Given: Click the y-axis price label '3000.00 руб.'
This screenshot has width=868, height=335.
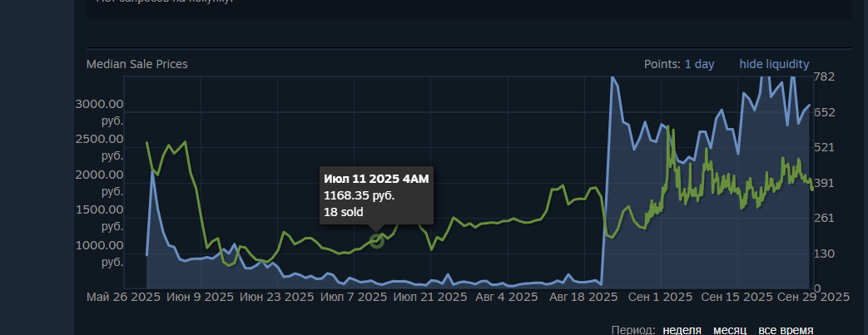Looking at the screenshot, I should click(100, 111).
